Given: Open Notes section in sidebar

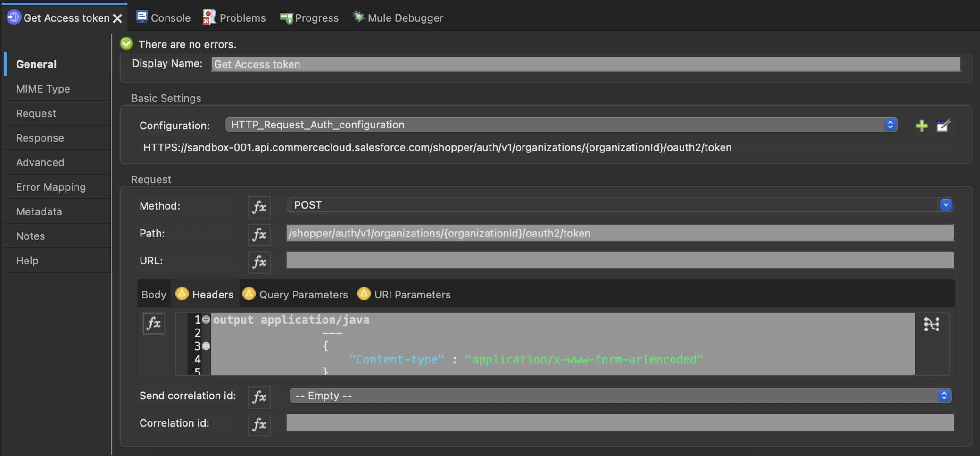Looking at the screenshot, I should 57,236.
